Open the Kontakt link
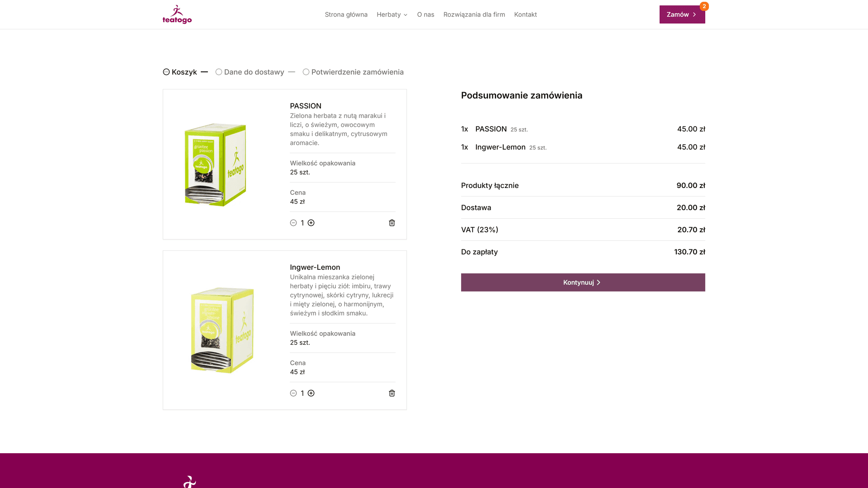 [x=525, y=14]
